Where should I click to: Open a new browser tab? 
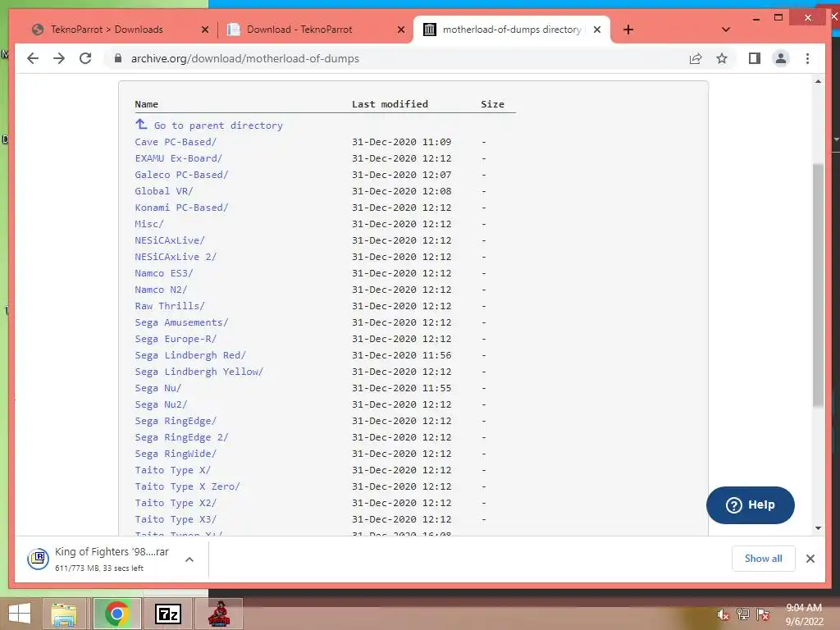(x=628, y=30)
